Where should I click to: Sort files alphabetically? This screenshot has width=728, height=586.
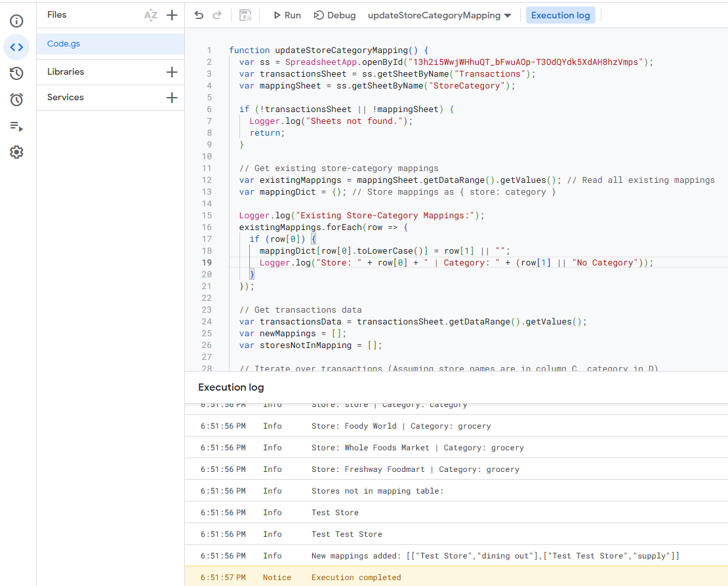pyautogui.click(x=151, y=14)
